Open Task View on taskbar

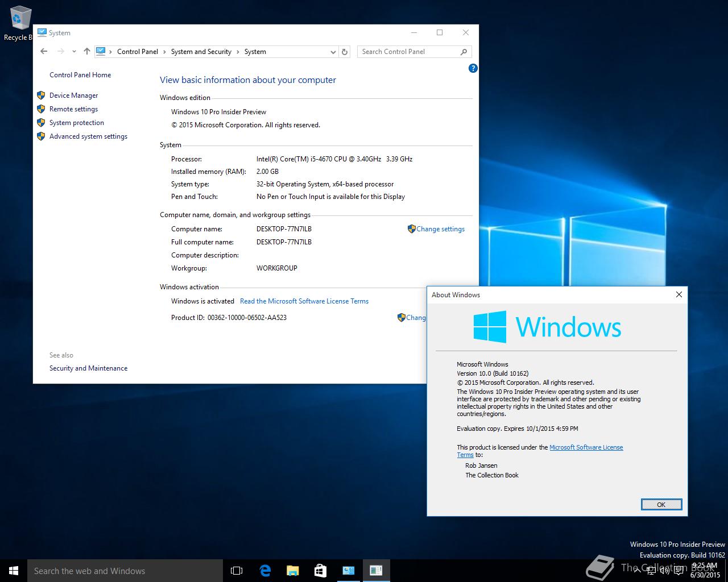click(x=237, y=571)
